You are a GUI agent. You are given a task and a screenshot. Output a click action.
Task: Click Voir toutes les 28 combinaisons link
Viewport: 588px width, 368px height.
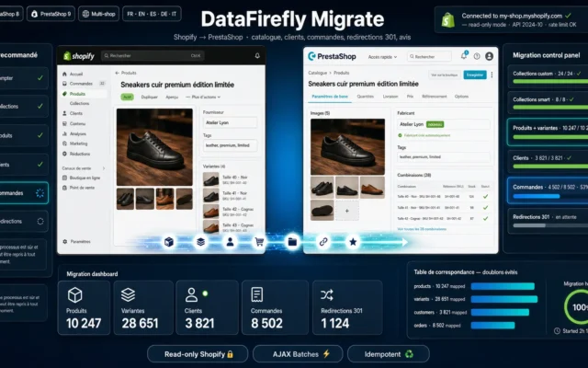422,229
